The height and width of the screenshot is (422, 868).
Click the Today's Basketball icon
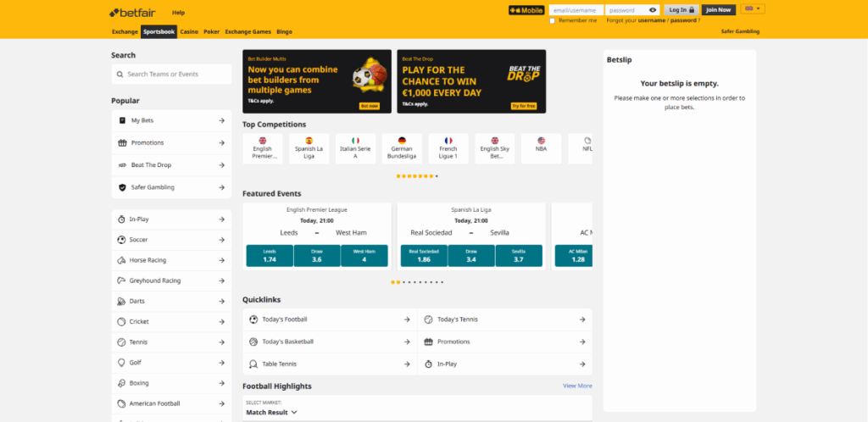[253, 341]
